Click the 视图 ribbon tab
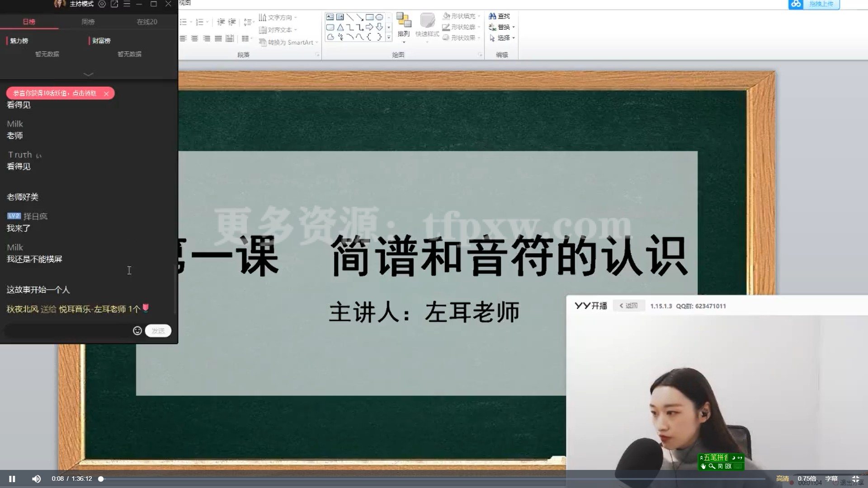 coord(184,3)
